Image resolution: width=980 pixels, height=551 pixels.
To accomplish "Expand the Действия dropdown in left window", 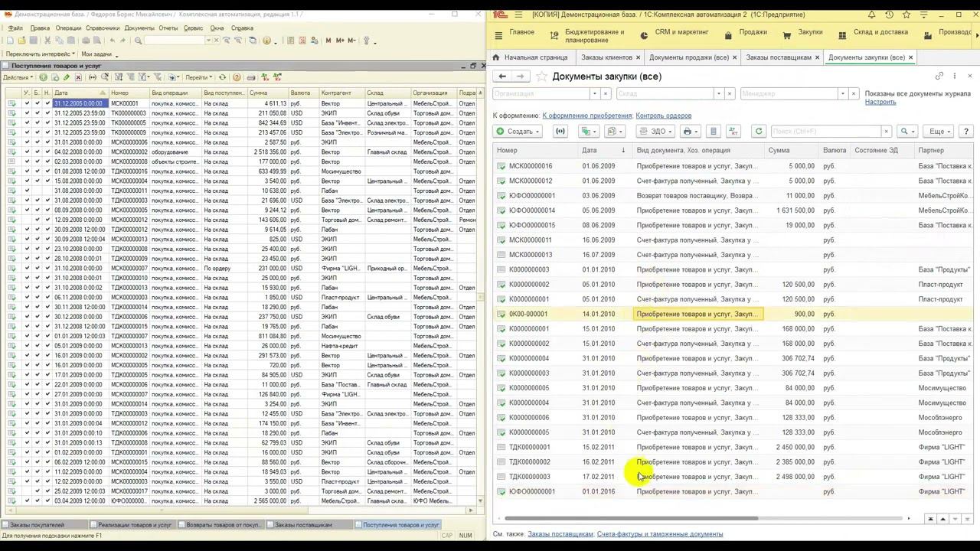I will coord(18,77).
